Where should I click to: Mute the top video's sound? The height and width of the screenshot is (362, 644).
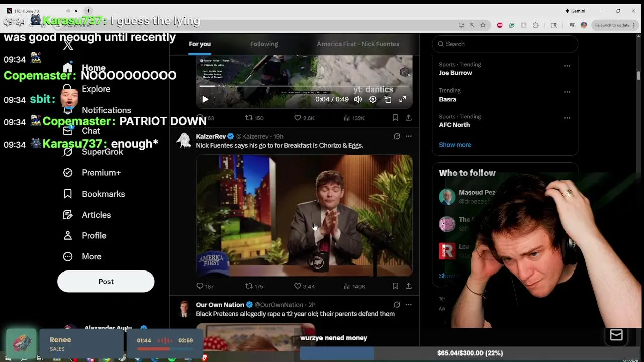(x=358, y=99)
